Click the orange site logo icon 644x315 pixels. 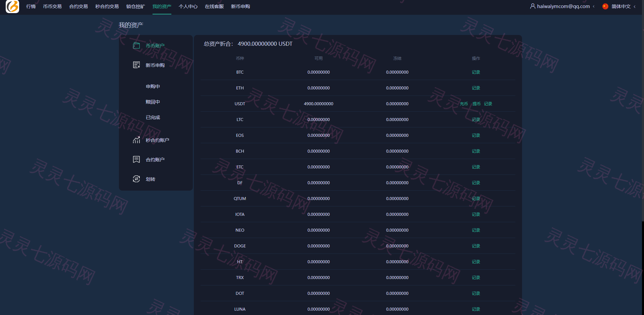coord(12,6)
